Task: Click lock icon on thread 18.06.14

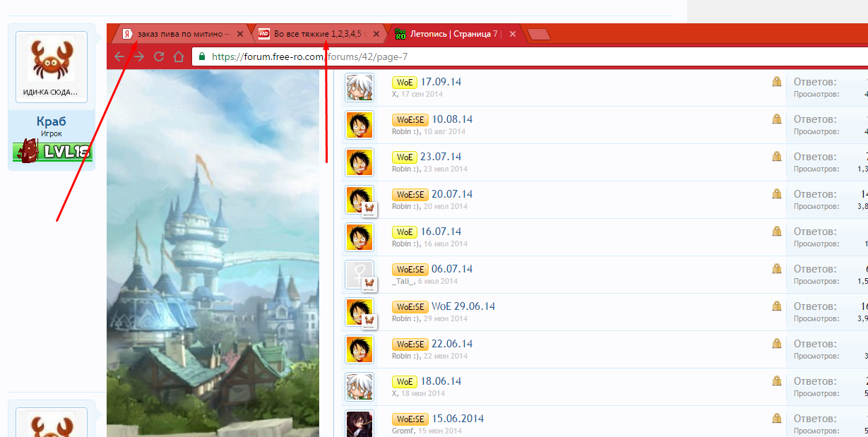Action: pyautogui.click(x=777, y=381)
